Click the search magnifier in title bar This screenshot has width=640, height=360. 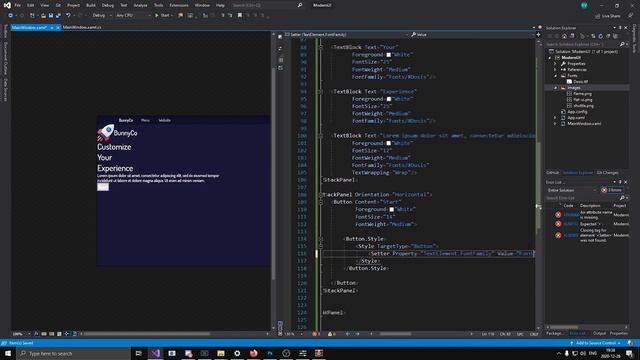[300, 5]
